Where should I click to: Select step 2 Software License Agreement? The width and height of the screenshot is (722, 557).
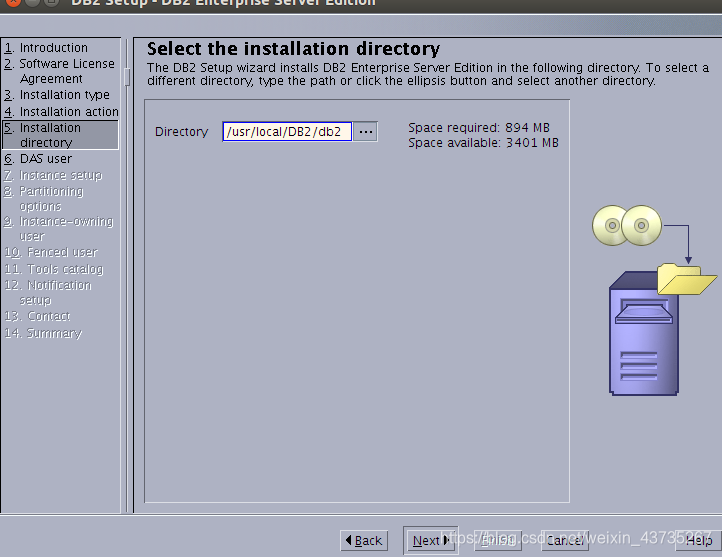[x=59, y=71]
